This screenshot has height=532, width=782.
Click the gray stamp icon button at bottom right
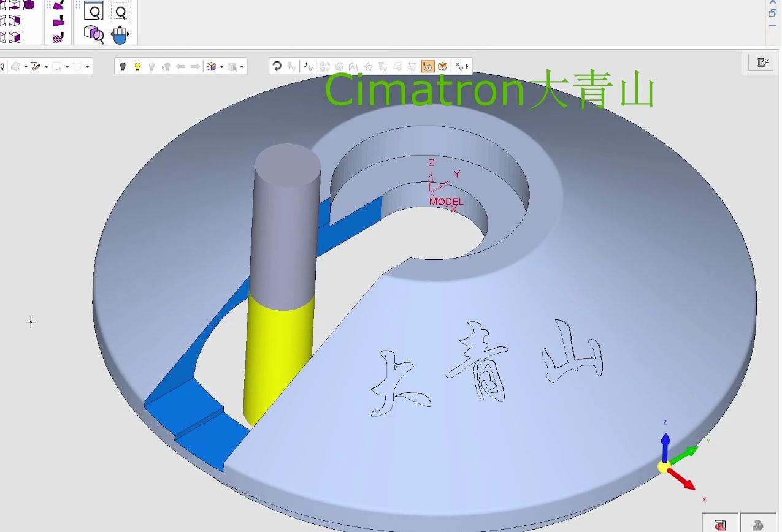click(757, 525)
